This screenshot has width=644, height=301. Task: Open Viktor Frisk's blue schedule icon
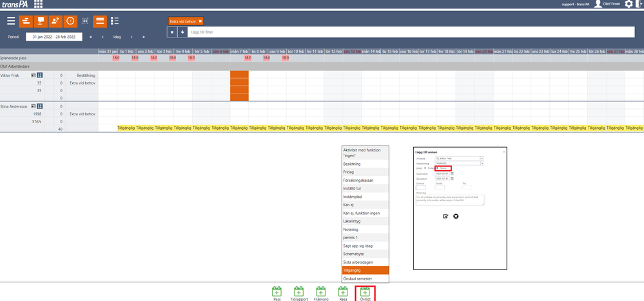40,75
